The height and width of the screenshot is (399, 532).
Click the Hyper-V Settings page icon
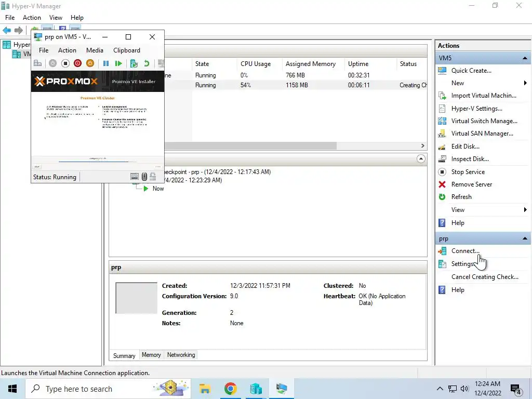442,109
